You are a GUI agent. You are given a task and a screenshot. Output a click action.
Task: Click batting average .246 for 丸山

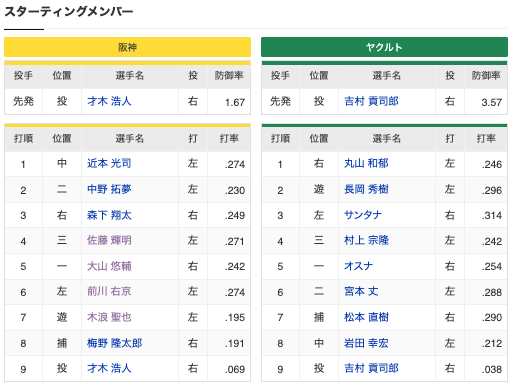(492, 164)
